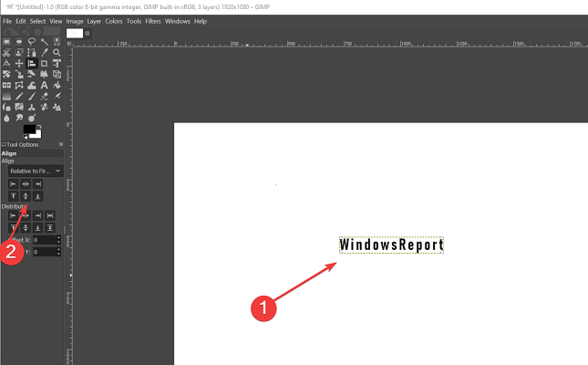Align top edge of target
This screenshot has height=365, width=588.
13,196
